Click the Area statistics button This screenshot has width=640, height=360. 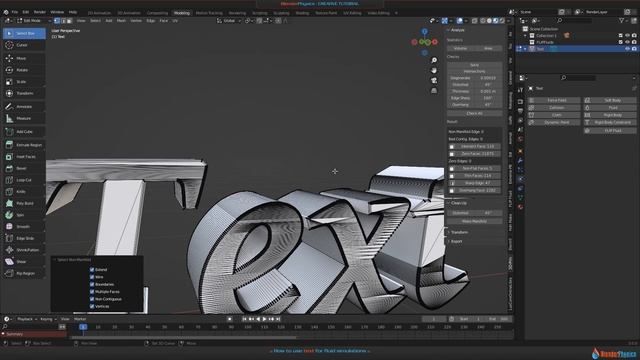[488, 48]
